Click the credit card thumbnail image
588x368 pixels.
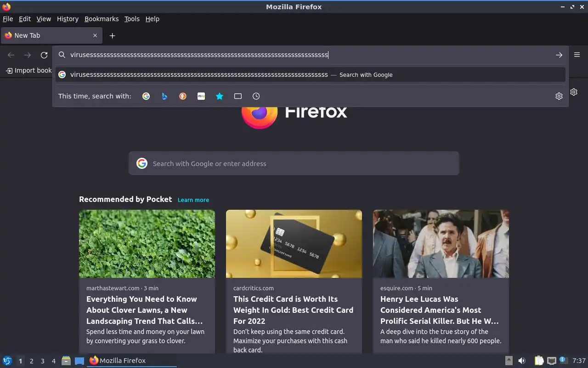[294, 244]
